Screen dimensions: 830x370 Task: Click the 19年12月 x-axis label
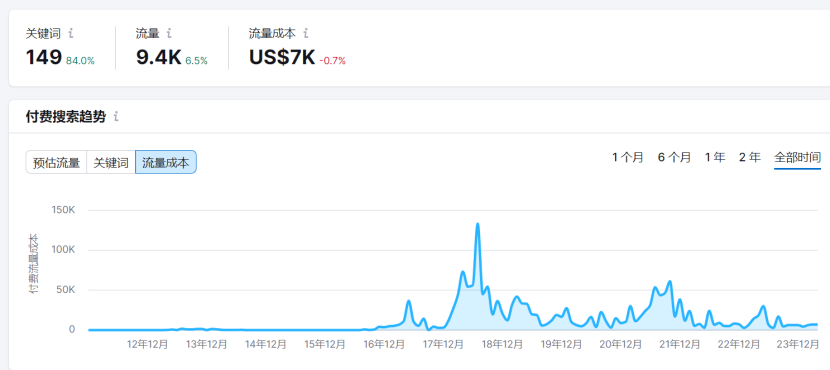561,345
